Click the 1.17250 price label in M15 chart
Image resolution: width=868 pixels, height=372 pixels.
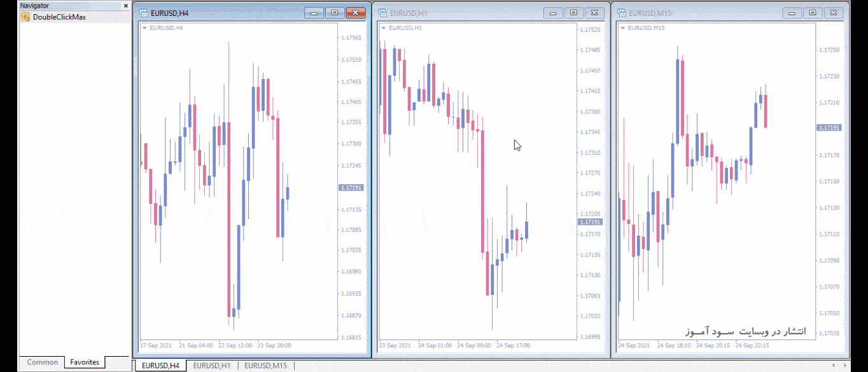(829, 50)
